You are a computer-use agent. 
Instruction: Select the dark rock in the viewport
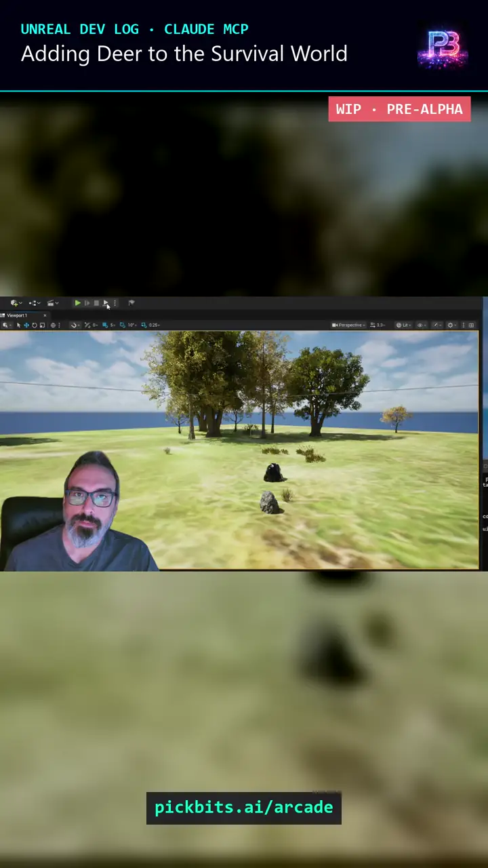(273, 473)
